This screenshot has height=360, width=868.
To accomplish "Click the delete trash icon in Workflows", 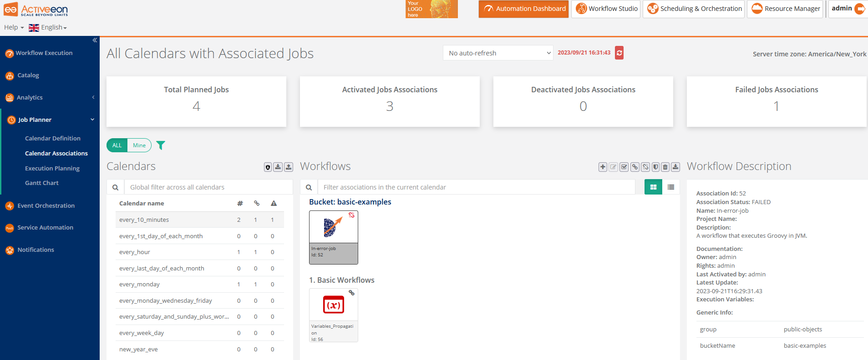I will [665, 167].
